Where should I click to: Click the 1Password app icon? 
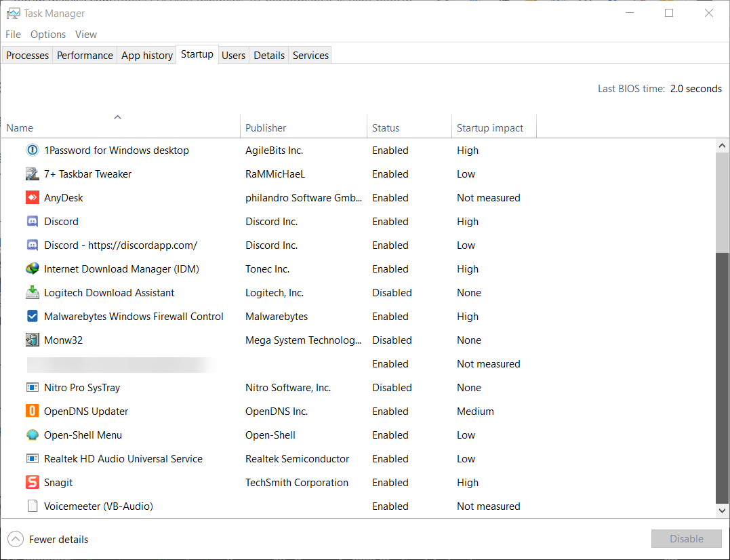32,151
